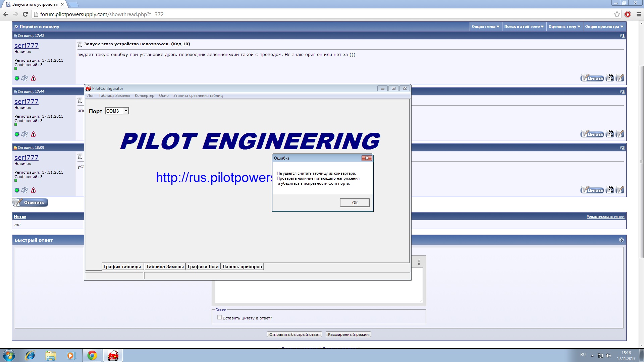Switch to PilotConfigurator in the taskbar
Viewport: 644px width, 362px height.
[x=113, y=355]
